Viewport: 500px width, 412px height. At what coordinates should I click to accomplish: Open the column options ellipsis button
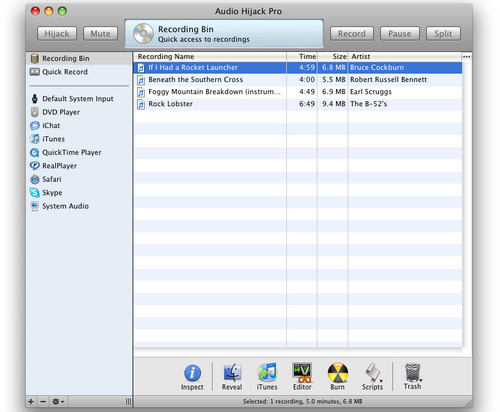467,57
